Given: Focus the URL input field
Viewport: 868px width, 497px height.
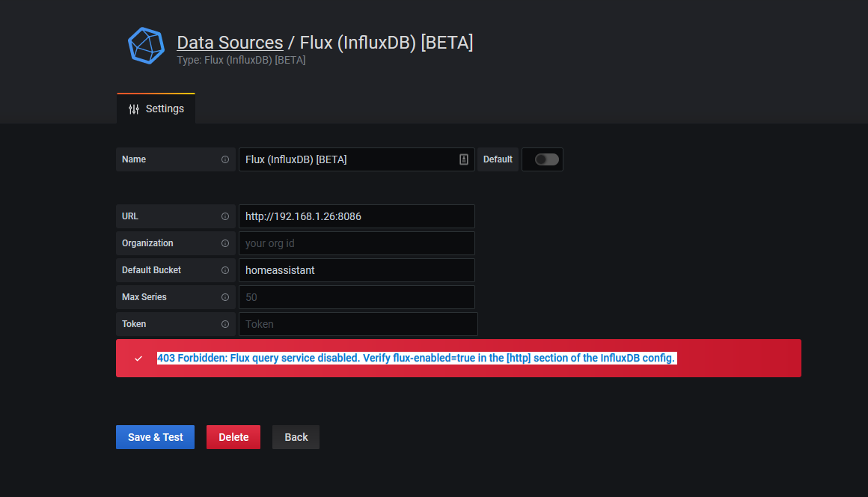Looking at the screenshot, I should tap(356, 216).
